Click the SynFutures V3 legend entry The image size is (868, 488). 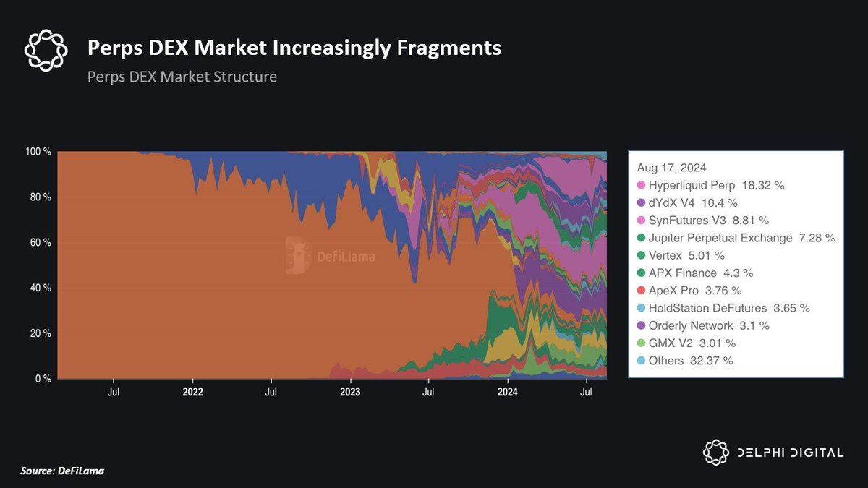709,221
